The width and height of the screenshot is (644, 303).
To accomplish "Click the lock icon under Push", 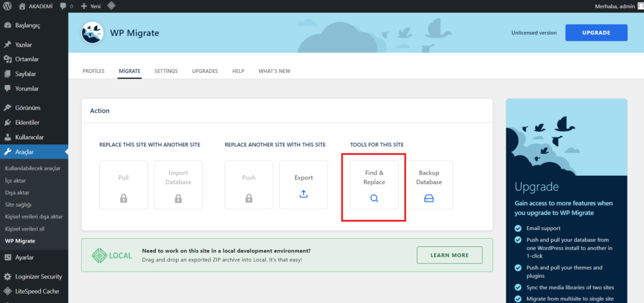I will coord(249,198).
